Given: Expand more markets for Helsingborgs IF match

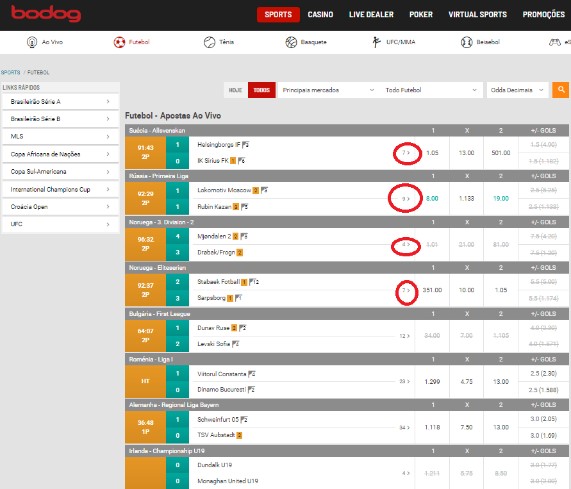Looking at the screenshot, I should [x=406, y=153].
